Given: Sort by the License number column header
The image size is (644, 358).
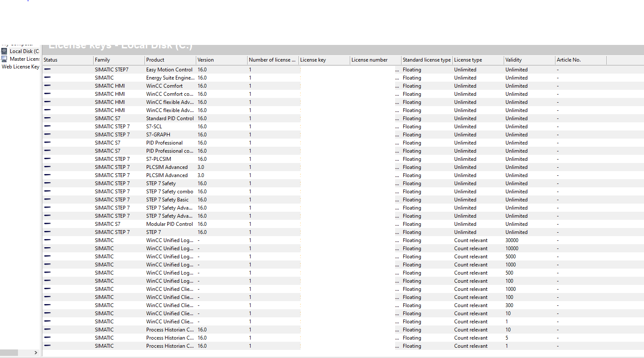Looking at the screenshot, I should [375, 60].
